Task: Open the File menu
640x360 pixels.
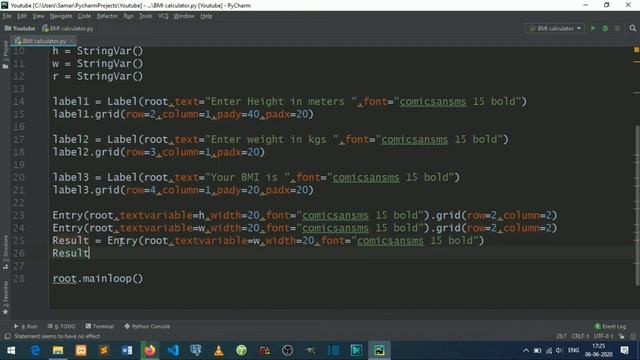Action: tap(7, 16)
